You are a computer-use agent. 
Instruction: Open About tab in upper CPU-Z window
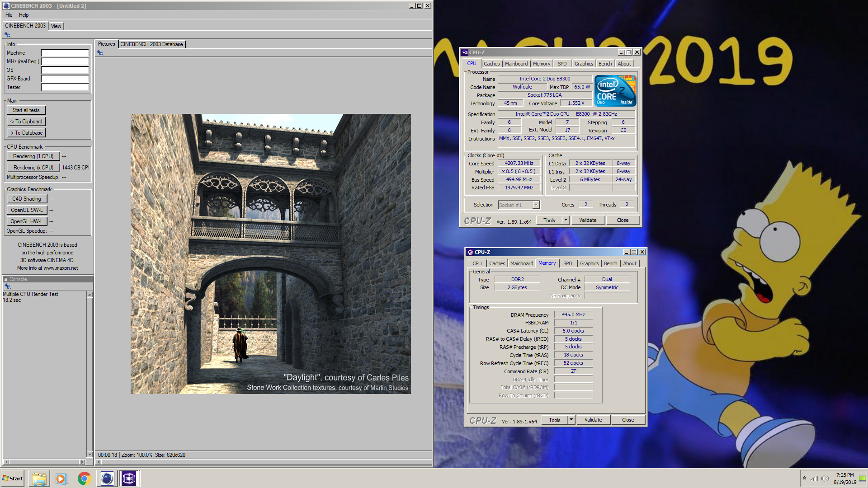coord(624,64)
